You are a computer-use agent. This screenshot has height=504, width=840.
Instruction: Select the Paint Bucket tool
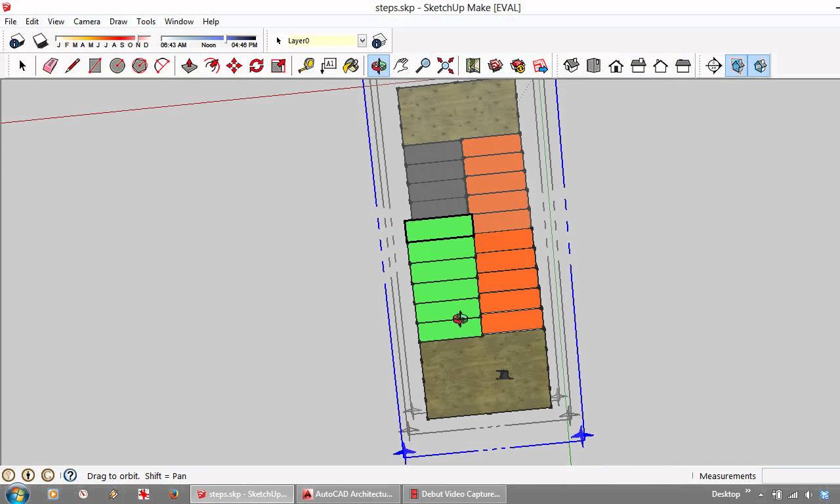[x=352, y=66]
